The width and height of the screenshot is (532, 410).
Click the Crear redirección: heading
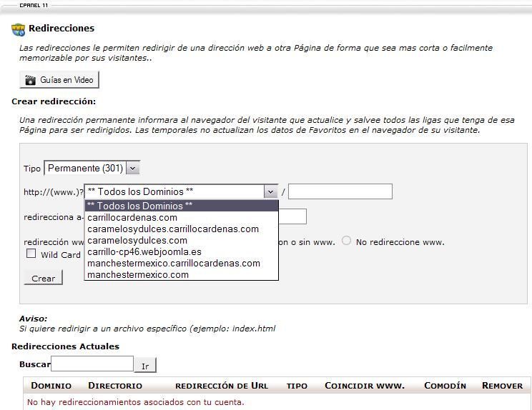54,101
